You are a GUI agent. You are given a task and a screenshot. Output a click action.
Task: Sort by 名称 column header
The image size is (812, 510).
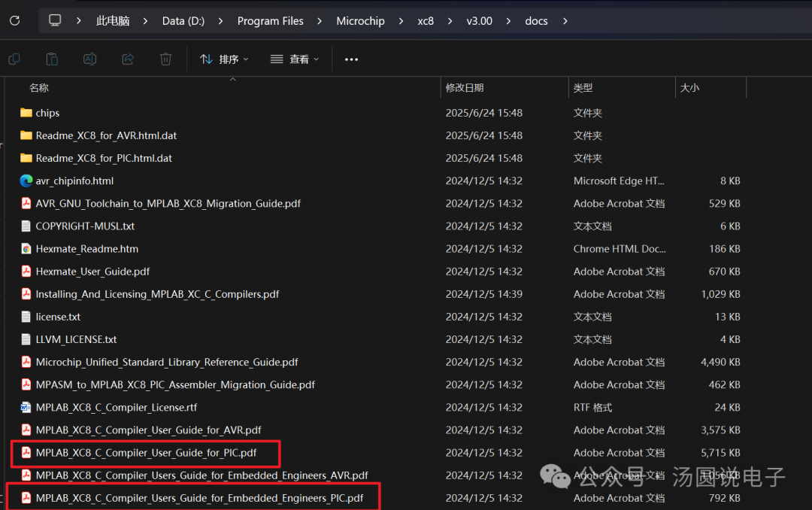39,87
